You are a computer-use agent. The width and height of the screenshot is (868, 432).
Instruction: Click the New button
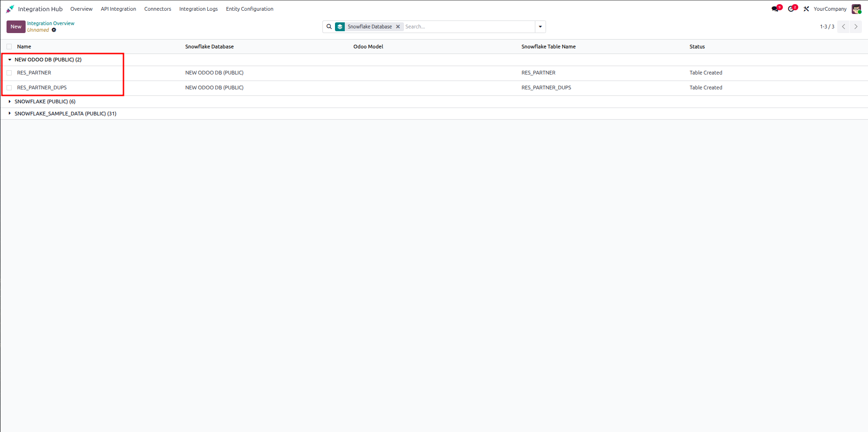(16, 27)
